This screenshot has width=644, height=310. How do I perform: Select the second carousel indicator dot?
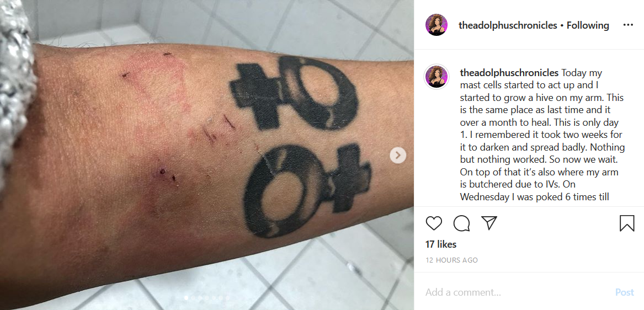tap(193, 298)
